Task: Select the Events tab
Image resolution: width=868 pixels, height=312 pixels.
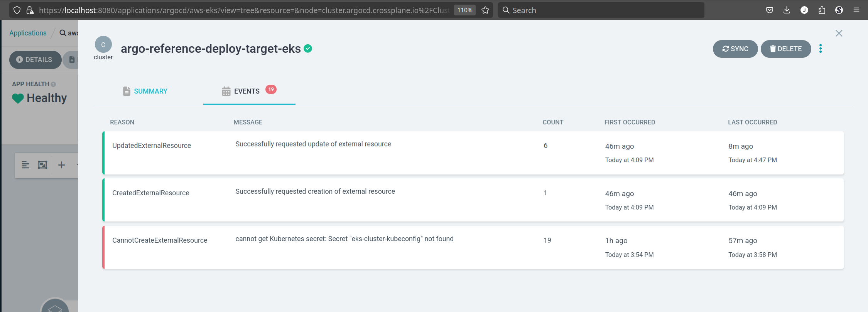Action: coord(247,91)
